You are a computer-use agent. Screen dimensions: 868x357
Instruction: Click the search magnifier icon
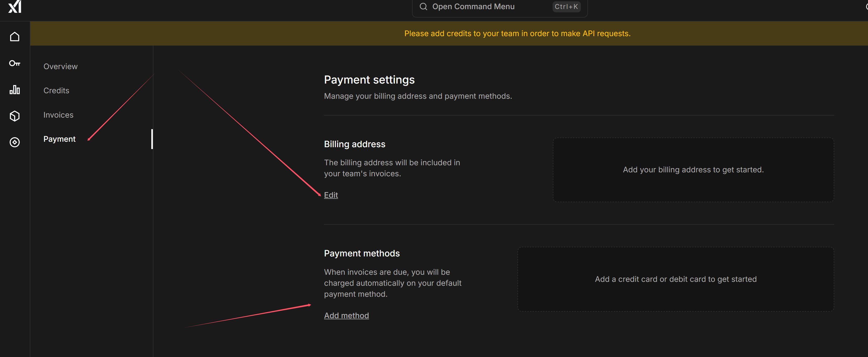(423, 6)
